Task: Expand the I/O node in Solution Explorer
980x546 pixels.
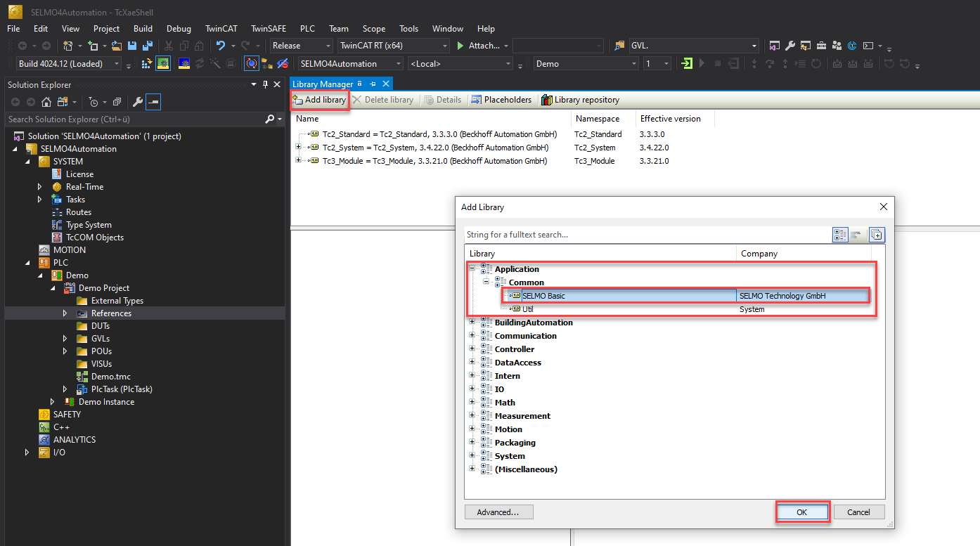Action: click(27, 453)
